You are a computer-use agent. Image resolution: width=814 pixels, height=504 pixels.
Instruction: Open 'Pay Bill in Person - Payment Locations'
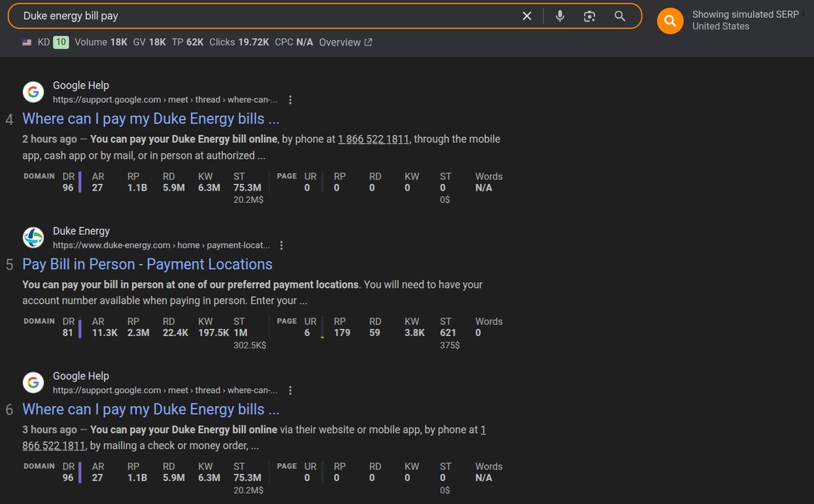coord(147,265)
